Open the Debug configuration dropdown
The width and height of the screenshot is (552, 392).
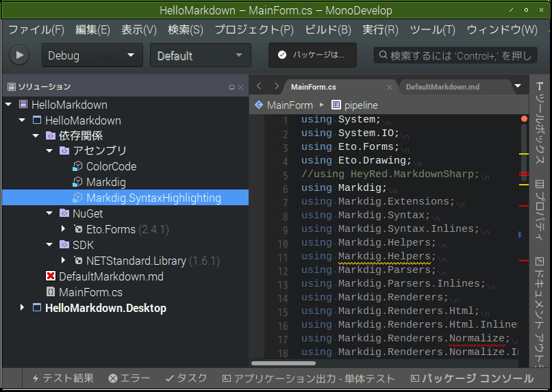92,55
